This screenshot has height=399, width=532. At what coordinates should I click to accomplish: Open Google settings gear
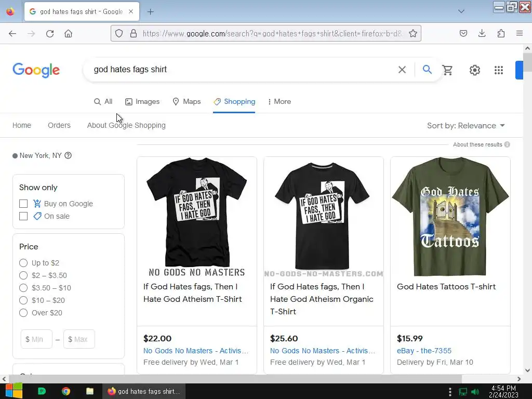(475, 70)
